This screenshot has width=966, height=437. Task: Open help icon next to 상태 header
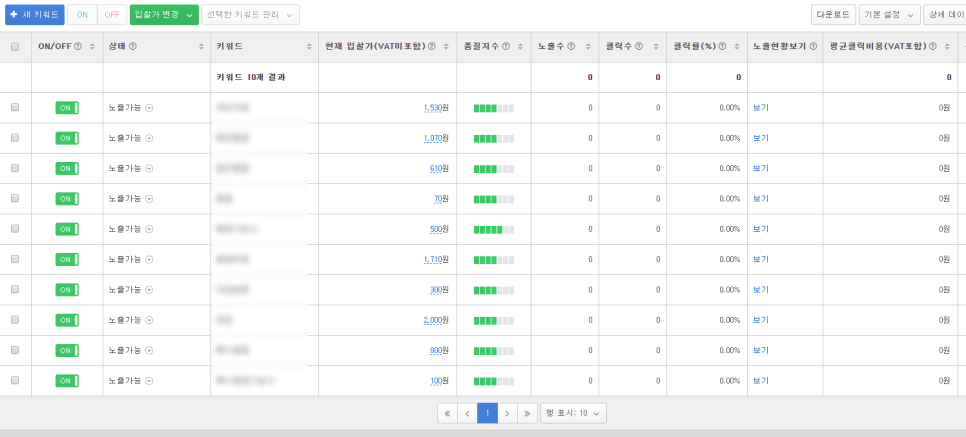click(x=133, y=47)
